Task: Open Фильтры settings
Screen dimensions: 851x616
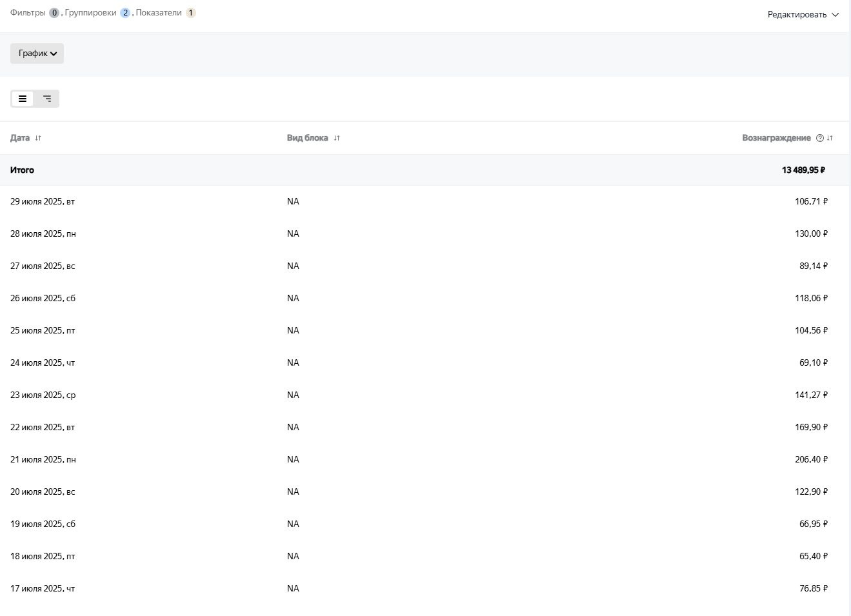Action: point(28,12)
